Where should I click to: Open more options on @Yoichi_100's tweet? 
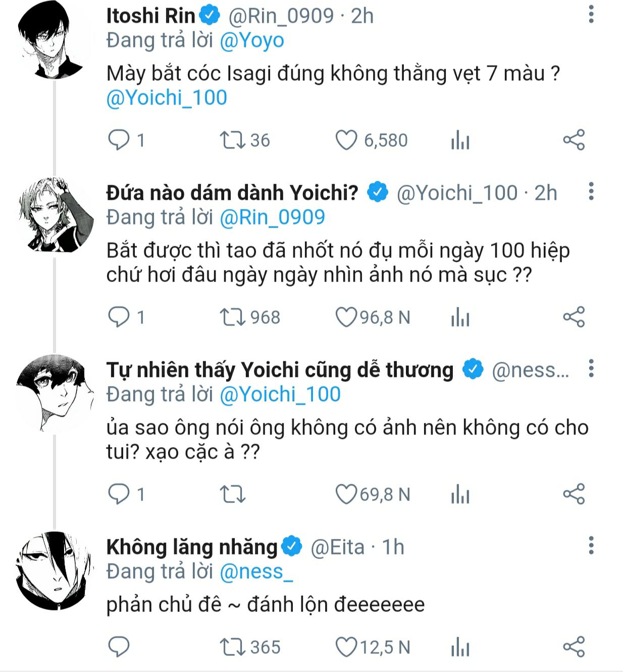pos(591,192)
